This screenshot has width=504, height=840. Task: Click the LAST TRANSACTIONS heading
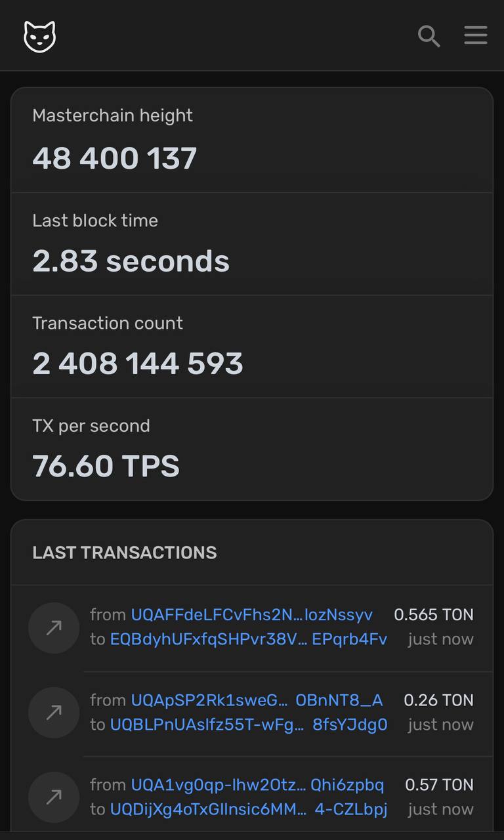click(x=125, y=553)
